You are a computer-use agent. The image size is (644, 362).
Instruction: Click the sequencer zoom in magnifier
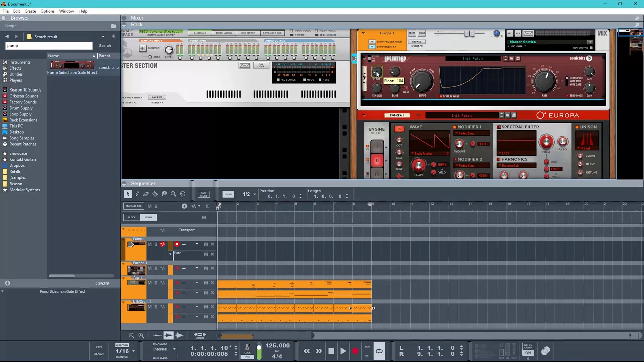point(141,335)
